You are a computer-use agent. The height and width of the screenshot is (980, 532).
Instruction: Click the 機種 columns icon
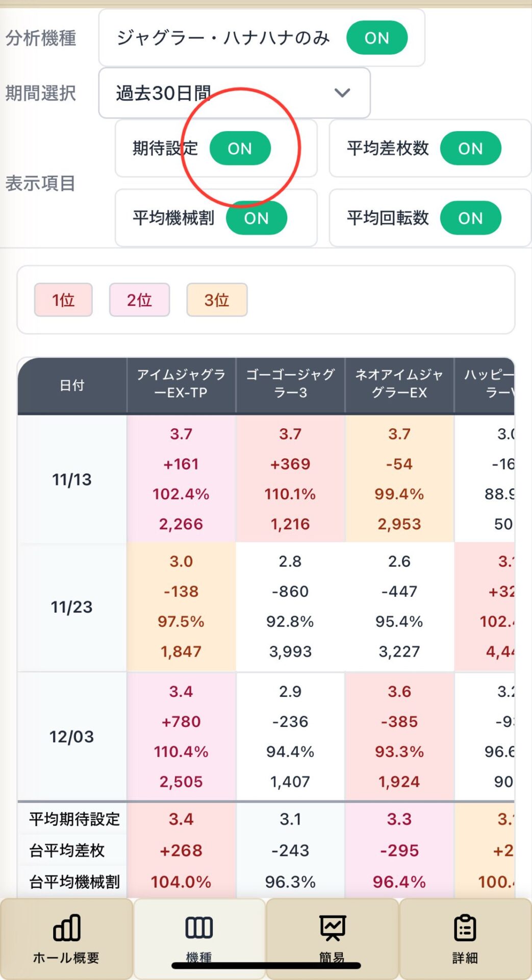199,927
